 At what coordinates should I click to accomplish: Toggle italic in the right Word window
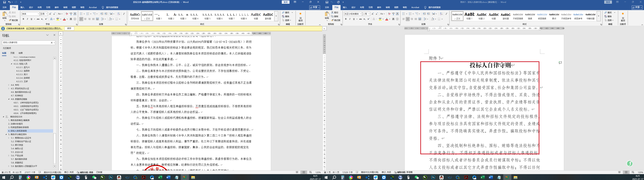pyautogui.click(x=350, y=19)
